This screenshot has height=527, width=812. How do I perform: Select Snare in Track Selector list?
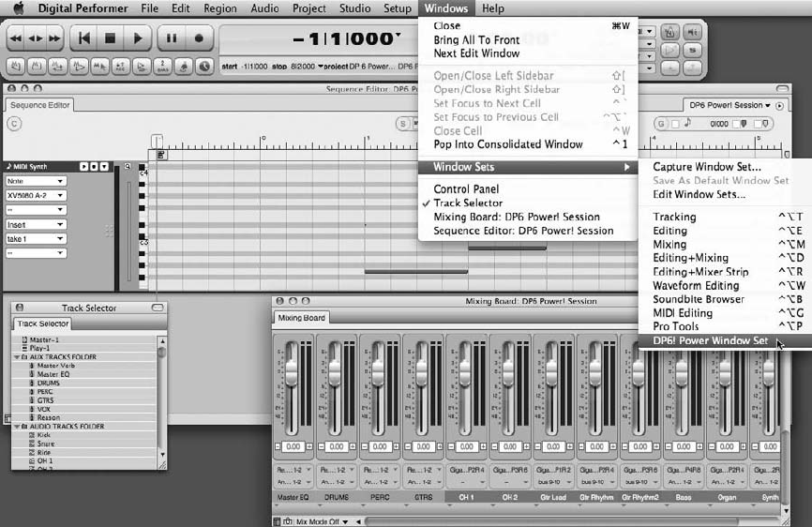pyautogui.click(x=46, y=444)
